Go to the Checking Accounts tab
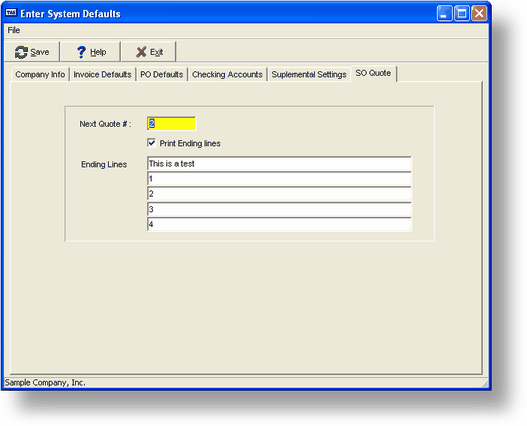 point(227,74)
